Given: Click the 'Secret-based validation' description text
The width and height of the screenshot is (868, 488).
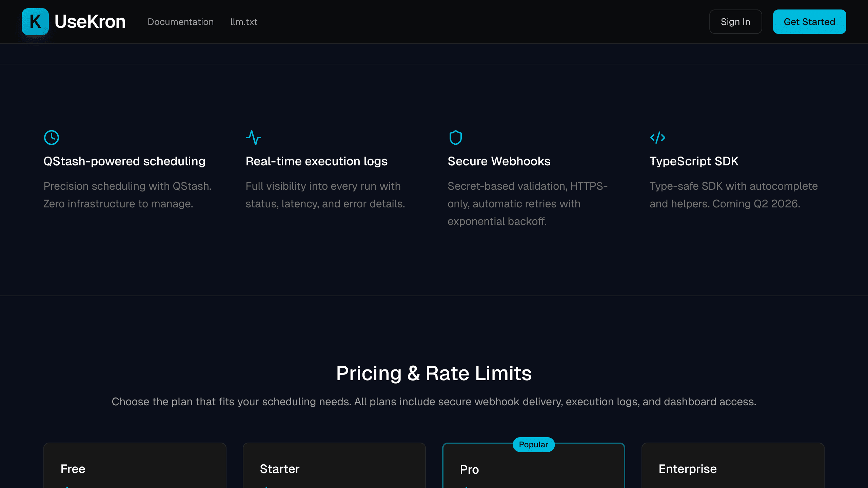Looking at the screenshot, I should [528, 204].
